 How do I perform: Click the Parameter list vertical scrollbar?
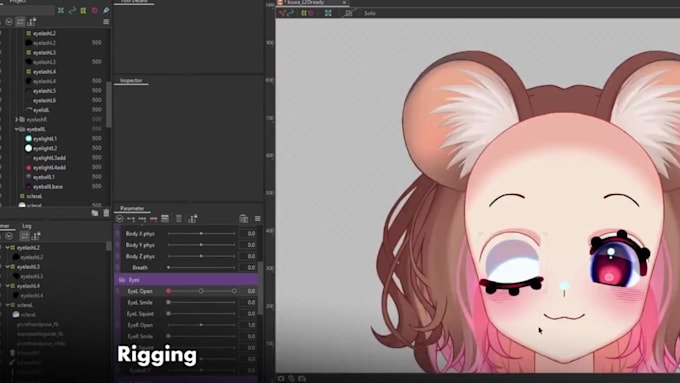(x=260, y=288)
